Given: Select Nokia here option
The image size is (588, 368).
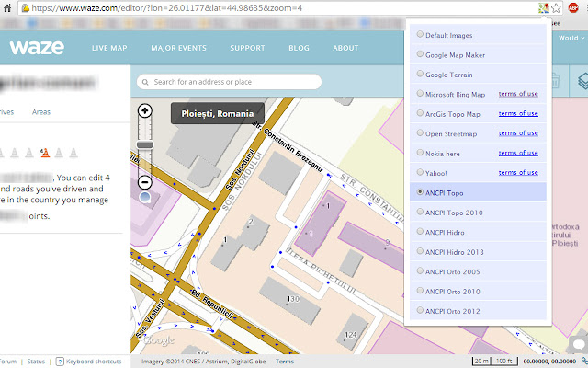Looking at the screenshot, I should (x=478, y=154).
